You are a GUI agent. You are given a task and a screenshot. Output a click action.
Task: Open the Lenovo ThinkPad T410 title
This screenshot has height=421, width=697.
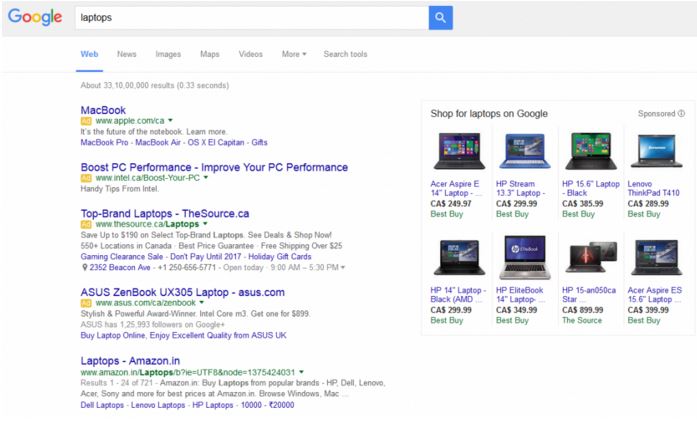[653, 188]
